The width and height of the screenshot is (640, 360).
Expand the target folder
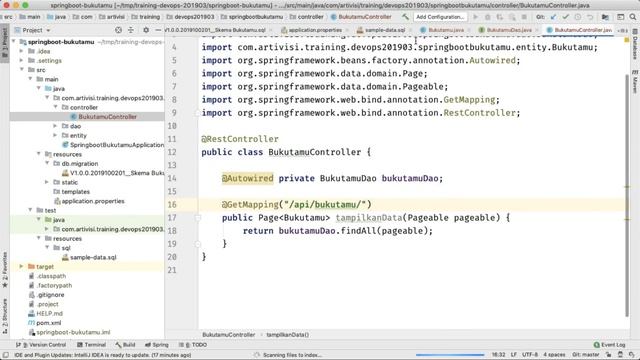22,267
